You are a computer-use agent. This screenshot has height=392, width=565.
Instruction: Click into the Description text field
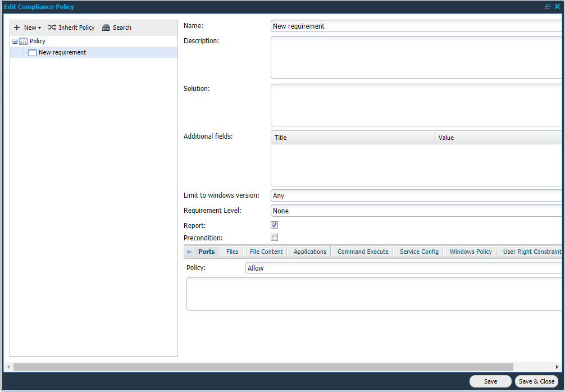click(416, 57)
